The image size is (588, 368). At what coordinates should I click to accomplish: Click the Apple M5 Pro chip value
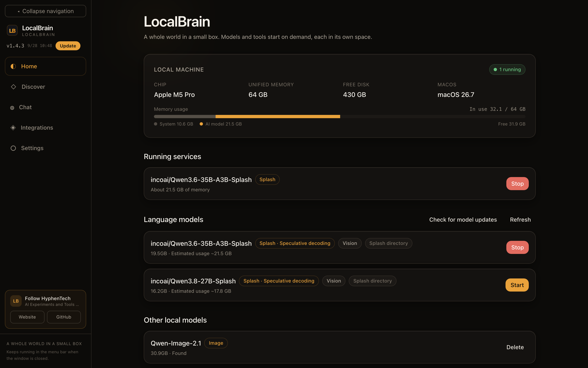pyautogui.click(x=174, y=95)
